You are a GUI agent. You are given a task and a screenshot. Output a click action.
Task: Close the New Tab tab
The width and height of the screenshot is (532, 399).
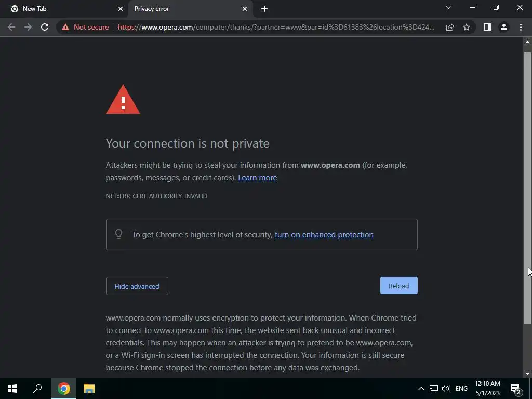[121, 9]
